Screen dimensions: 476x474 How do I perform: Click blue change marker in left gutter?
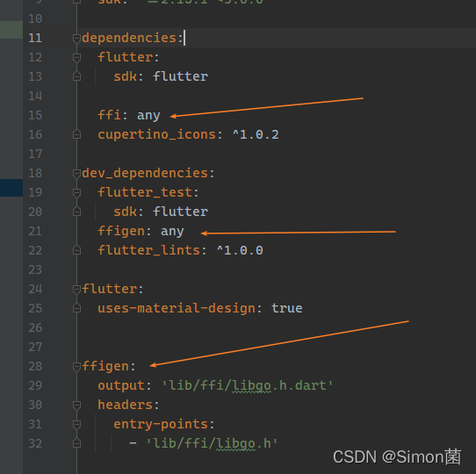pos(11,188)
